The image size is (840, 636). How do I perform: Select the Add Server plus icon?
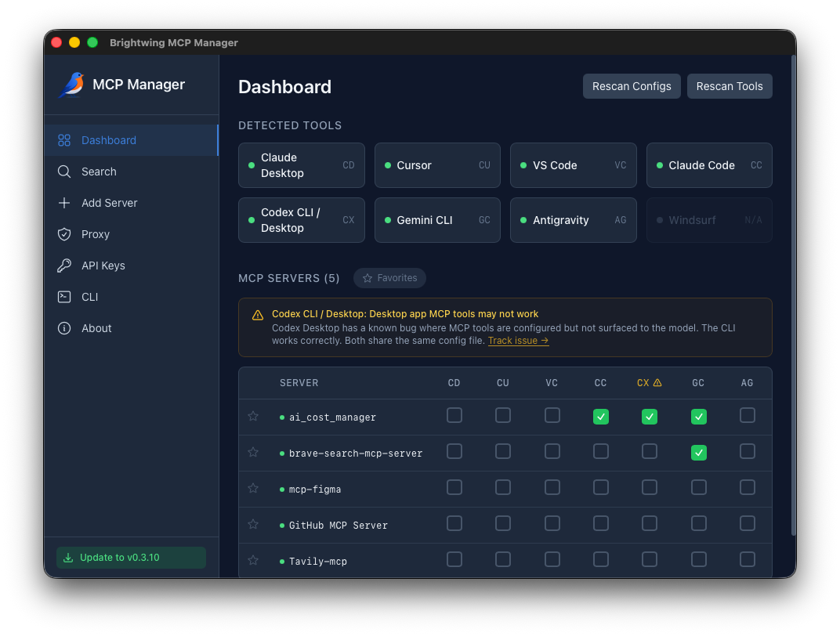click(63, 203)
